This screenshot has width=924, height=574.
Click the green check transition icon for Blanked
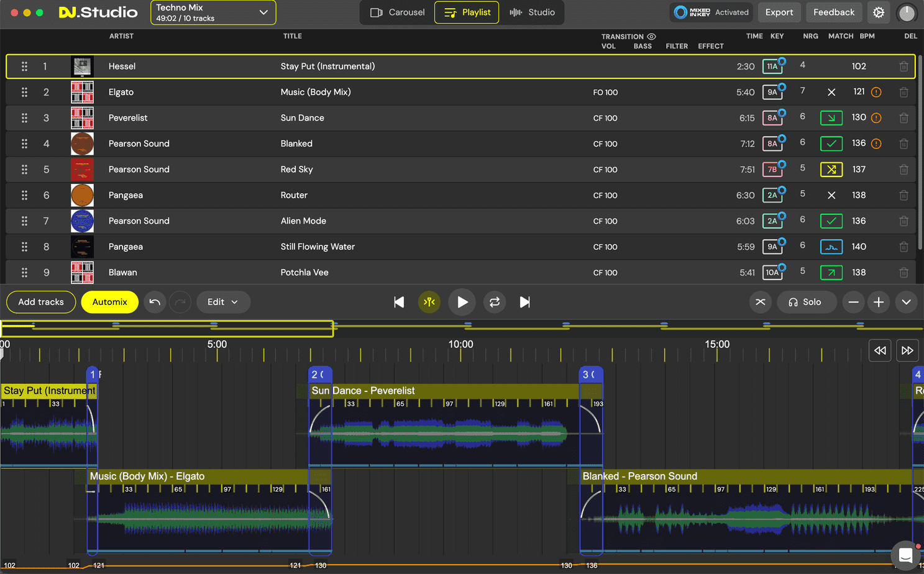click(831, 143)
